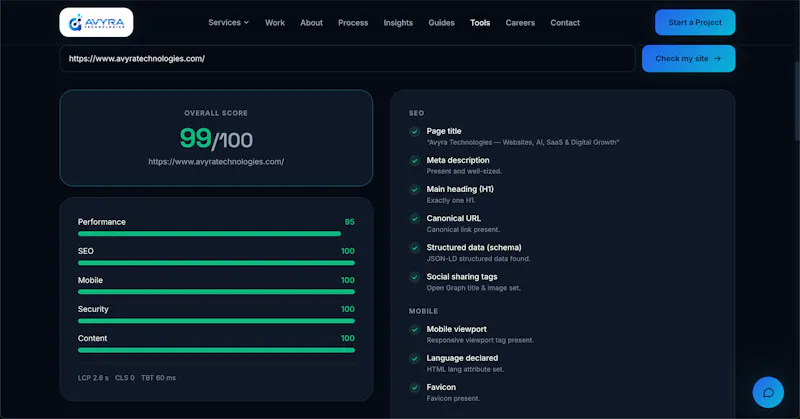The height and width of the screenshot is (419, 800).
Task: Click the 'Present and well-sized.' description
Action: point(464,171)
